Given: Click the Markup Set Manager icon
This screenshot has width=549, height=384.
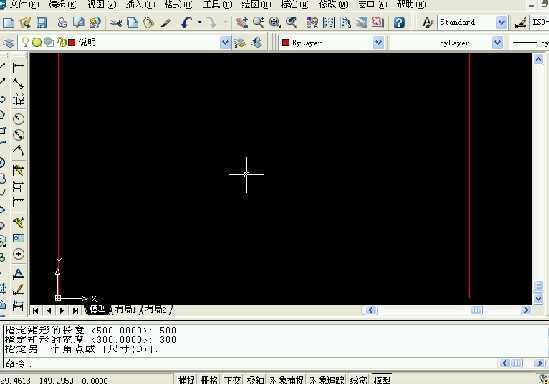Looking at the screenshot, I should click(377, 23).
